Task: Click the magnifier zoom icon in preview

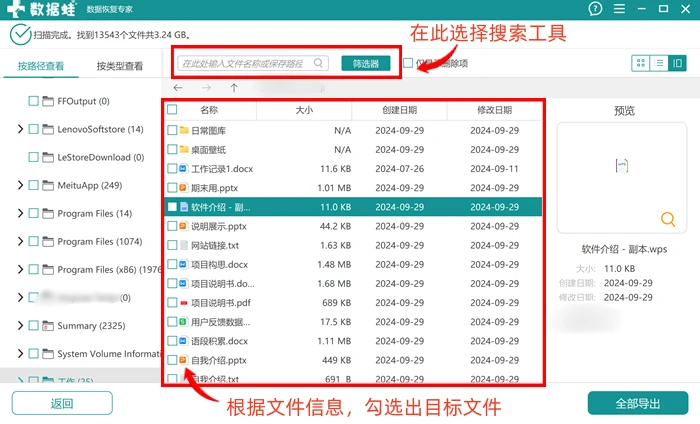Action: tap(668, 219)
